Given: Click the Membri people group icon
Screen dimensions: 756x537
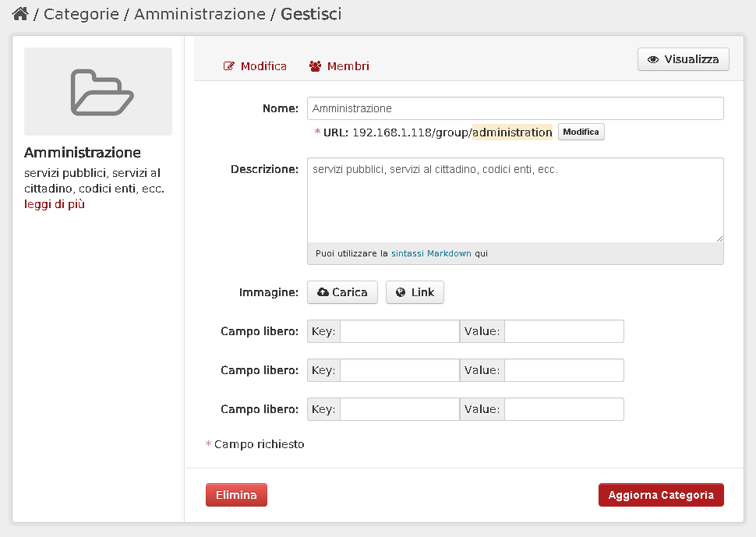Looking at the screenshot, I should click(x=316, y=66).
